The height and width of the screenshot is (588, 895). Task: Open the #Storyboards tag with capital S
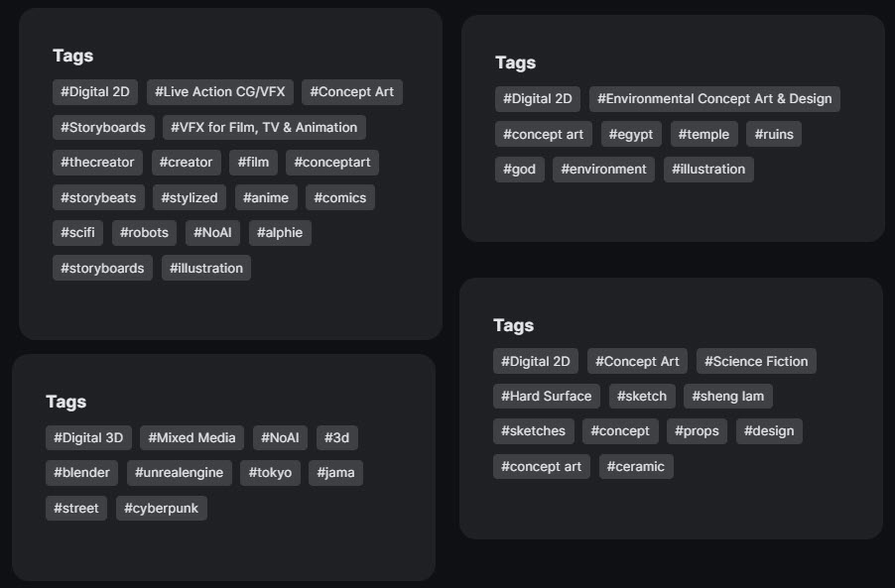103,127
